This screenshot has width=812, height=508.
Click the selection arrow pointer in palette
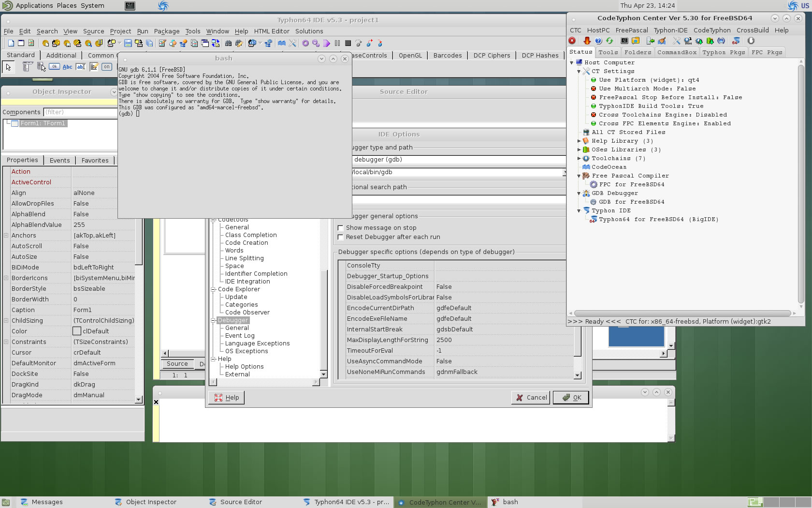(8, 67)
